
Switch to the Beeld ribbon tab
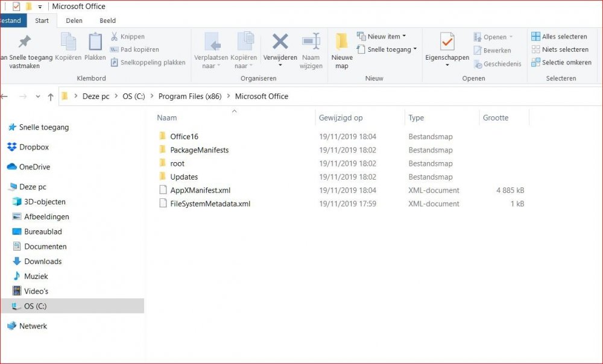[x=107, y=20]
